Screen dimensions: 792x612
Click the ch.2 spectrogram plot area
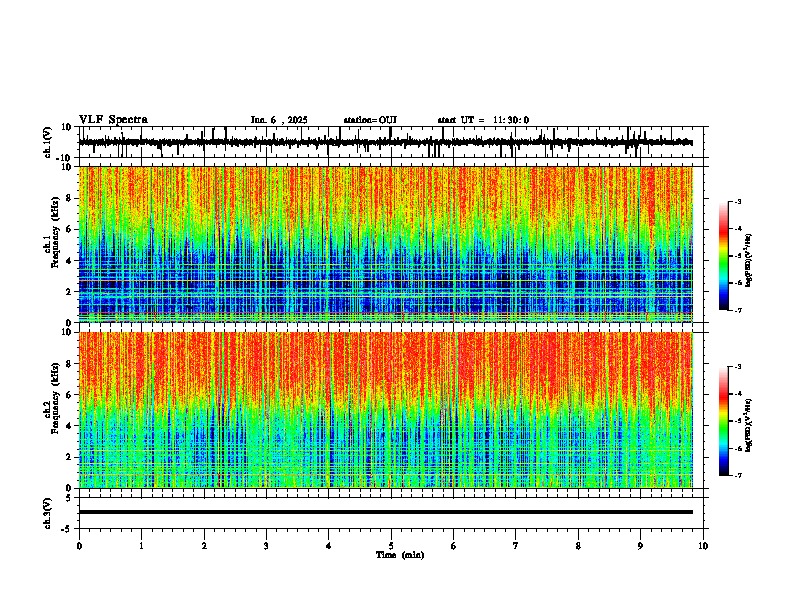tap(386, 410)
